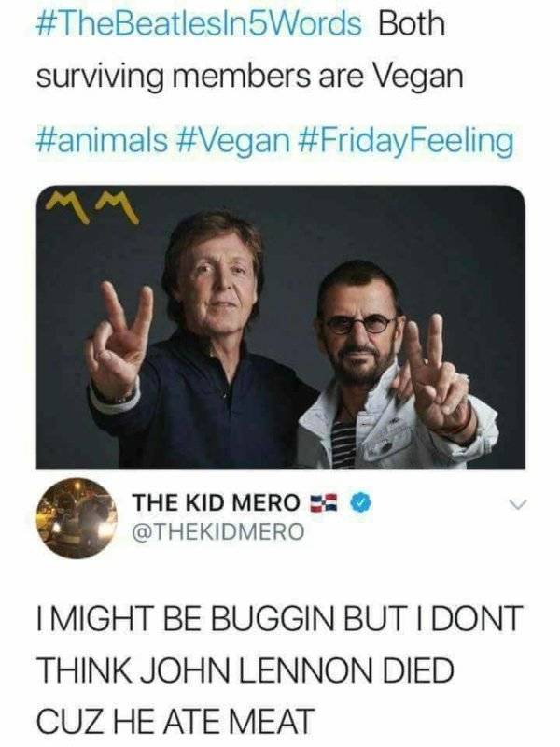Open the #Vegan hashtag
This screenshot has width=560, height=747.
pos(231,141)
